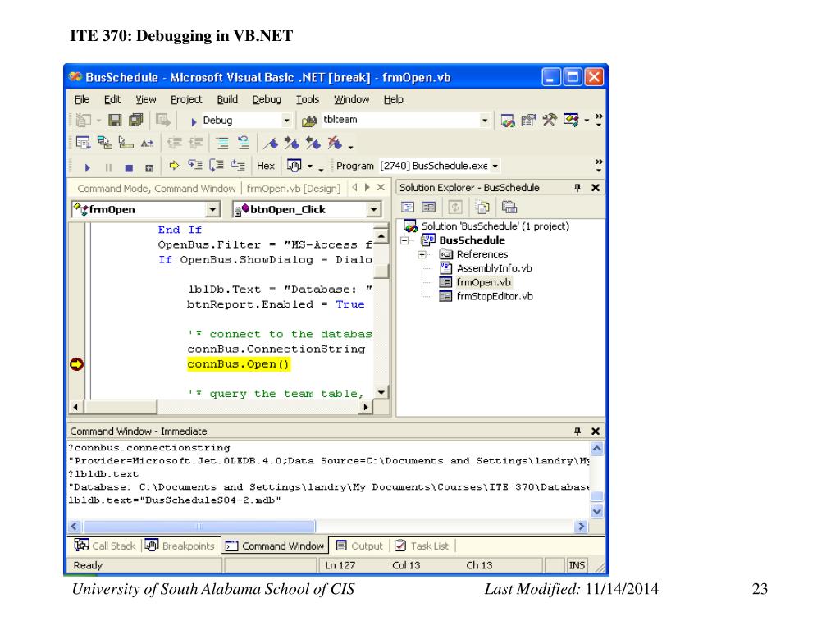
Task: Click the Save floppy disk icon
Action: pos(115,120)
